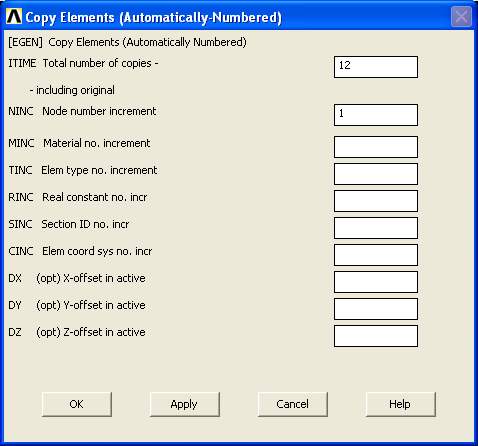Click the Apply button
The height and width of the screenshot is (446, 478).
click(185, 404)
